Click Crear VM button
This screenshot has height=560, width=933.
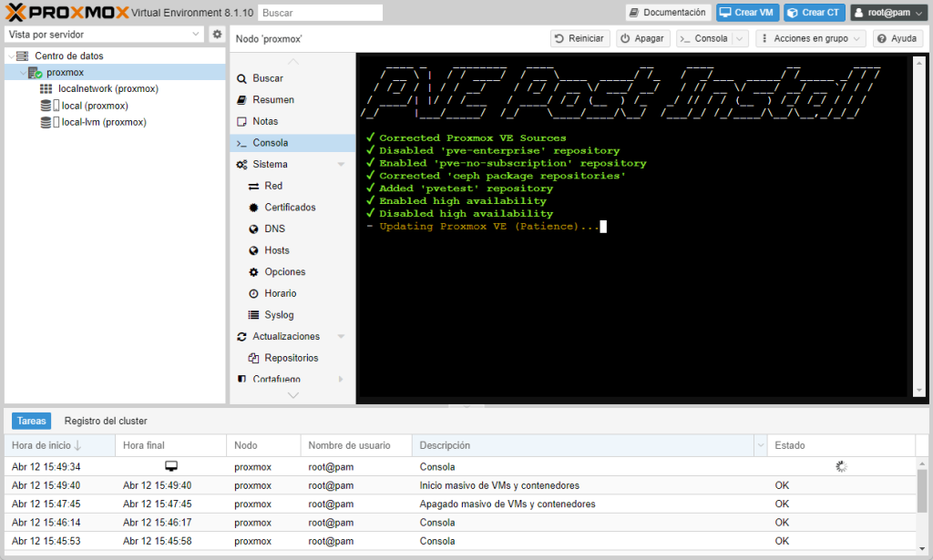point(747,13)
